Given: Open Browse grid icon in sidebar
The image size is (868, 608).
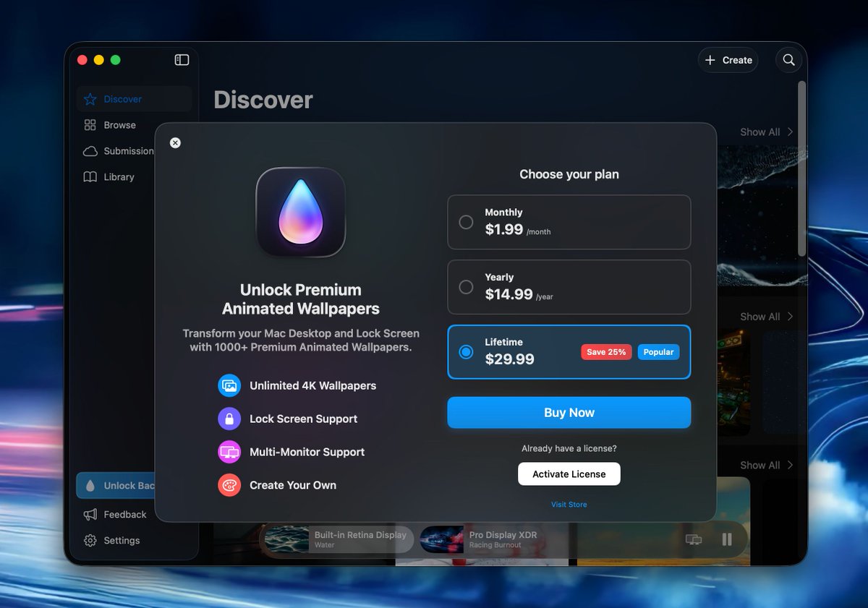Looking at the screenshot, I should click(90, 125).
